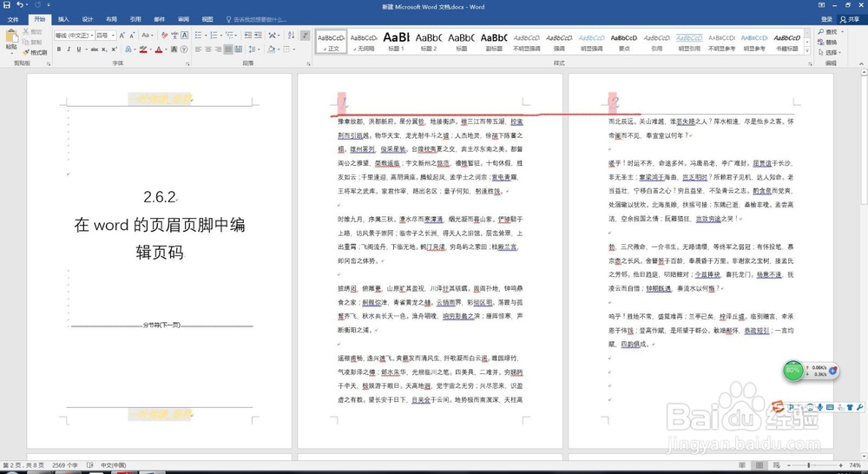Open the Styles pane launcher
The width and height of the screenshot is (868, 474).
click(x=809, y=64)
